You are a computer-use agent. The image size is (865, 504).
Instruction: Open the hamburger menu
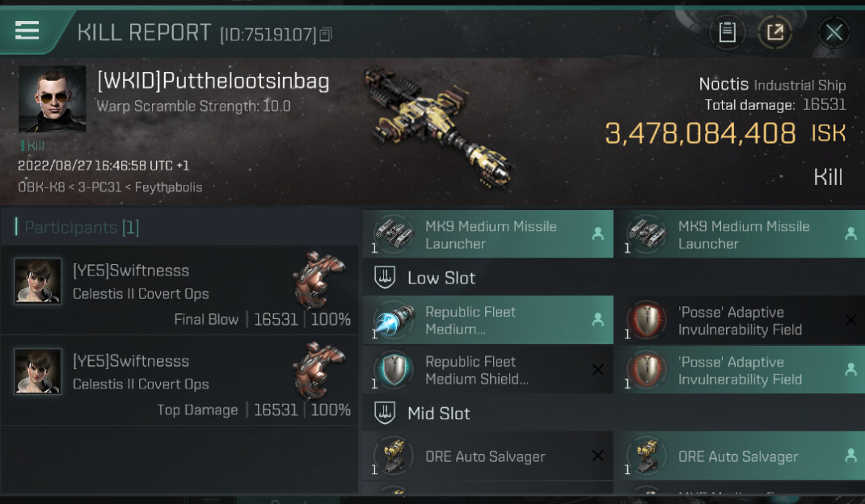[27, 31]
